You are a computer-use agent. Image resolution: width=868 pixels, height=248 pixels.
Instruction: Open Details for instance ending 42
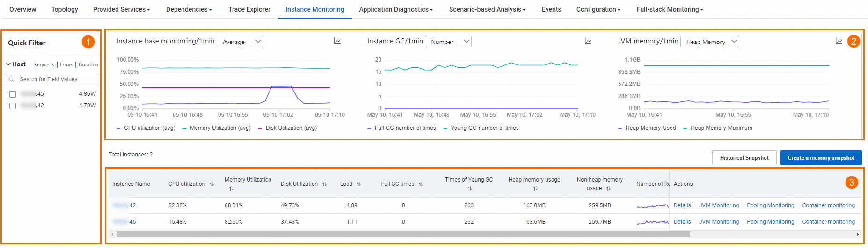[x=682, y=205]
